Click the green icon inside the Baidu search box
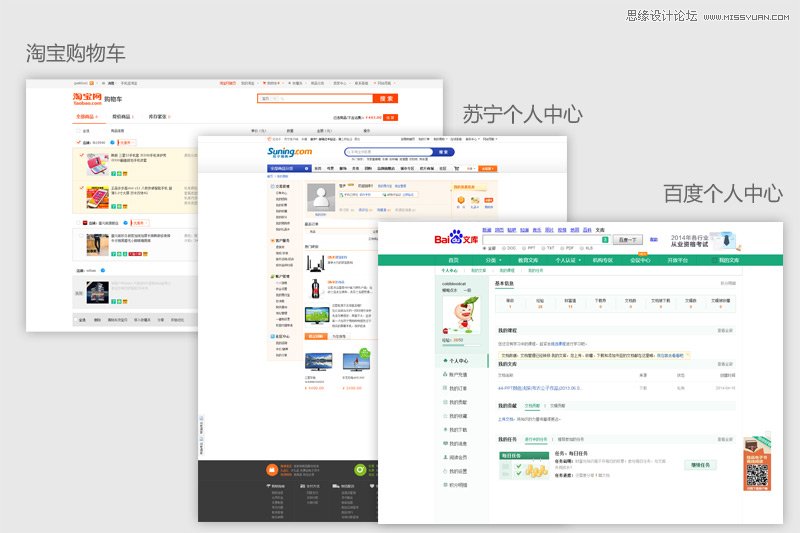This screenshot has height=533, width=800. coord(605,240)
